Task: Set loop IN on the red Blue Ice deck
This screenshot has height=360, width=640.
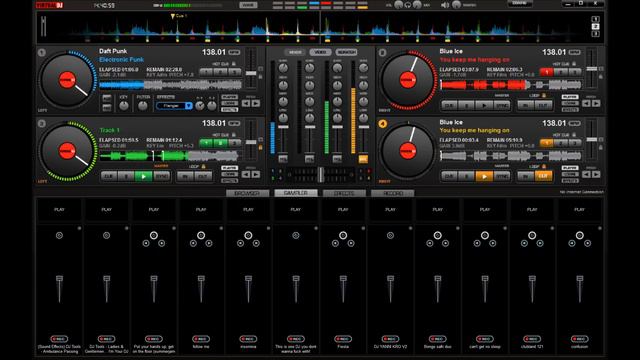Action: [x=526, y=105]
